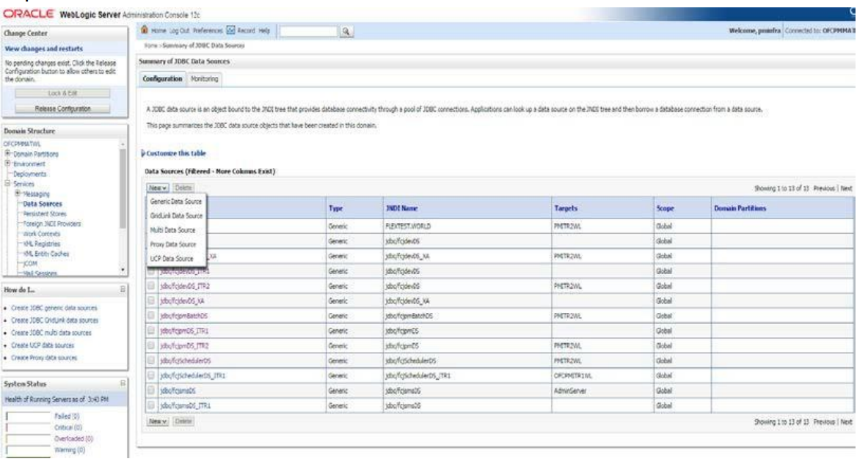The image size is (868, 467).
Task: Switch to the Configuration tab
Action: pyautogui.click(x=162, y=79)
